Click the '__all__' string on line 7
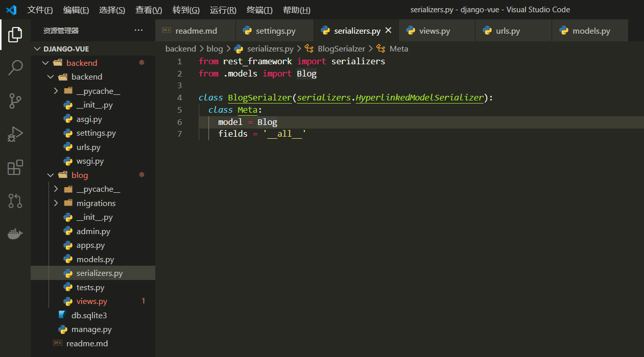The width and height of the screenshot is (644, 357). click(284, 134)
